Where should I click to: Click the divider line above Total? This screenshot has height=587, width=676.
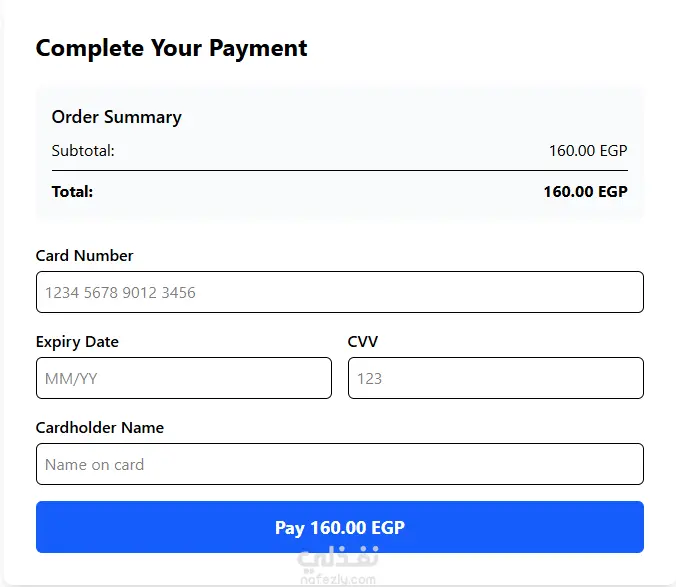coord(339,171)
